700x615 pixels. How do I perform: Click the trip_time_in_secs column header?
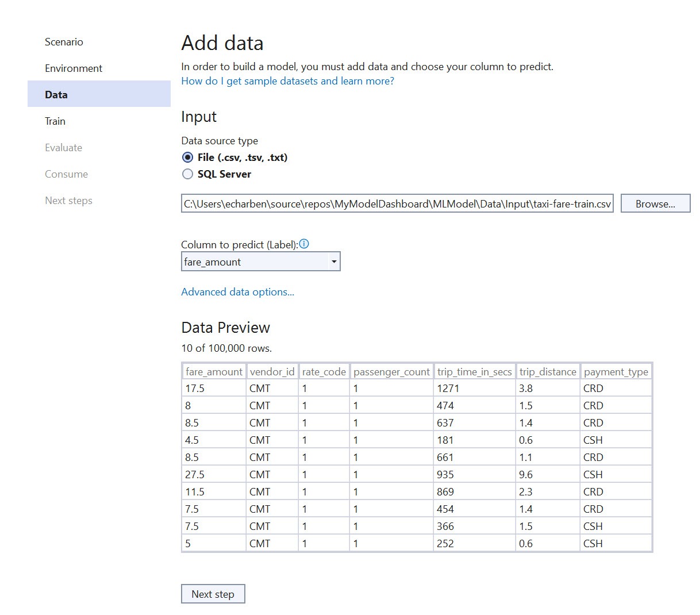tap(474, 372)
